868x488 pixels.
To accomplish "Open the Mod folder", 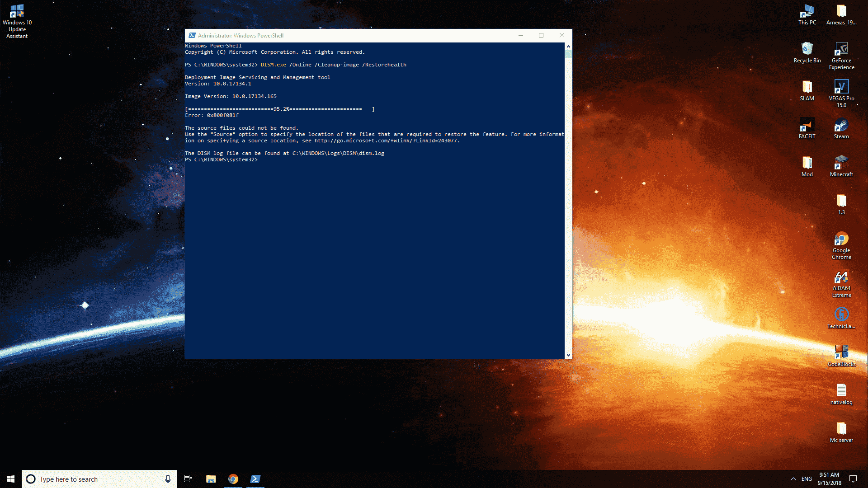I will coord(807,167).
